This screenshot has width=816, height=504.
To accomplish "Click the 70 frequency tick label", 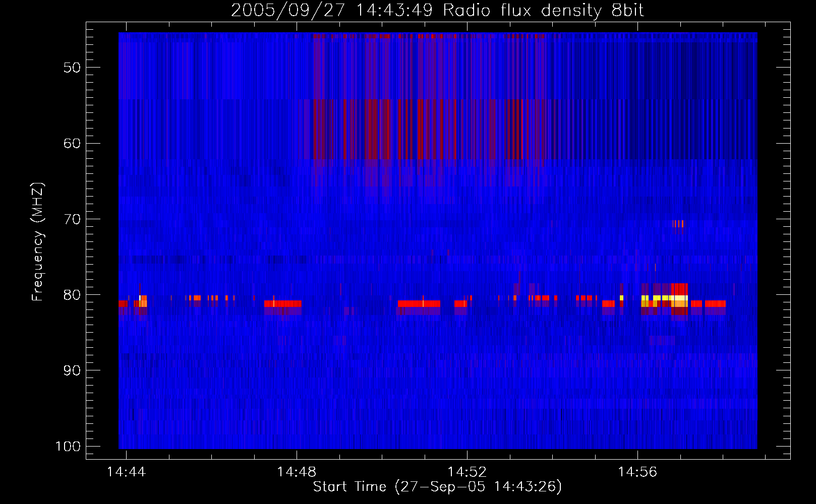I will point(72,219).
